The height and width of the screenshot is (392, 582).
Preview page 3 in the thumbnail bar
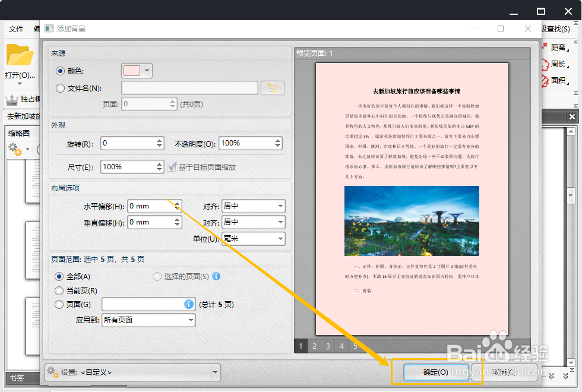[x=328, y=346]
